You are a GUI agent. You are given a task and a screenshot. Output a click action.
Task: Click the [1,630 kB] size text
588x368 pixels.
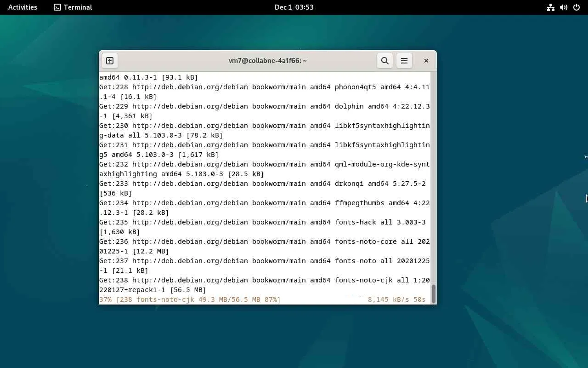click(119, 232)
